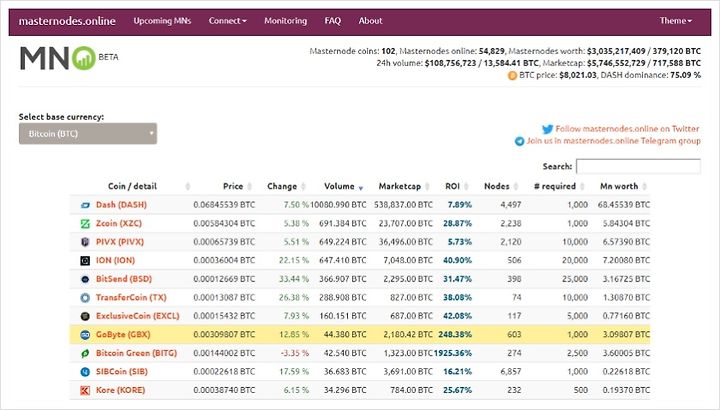720x410 pixels.
Task: Click the ION ROI value 40.90%
Action: 457,260
